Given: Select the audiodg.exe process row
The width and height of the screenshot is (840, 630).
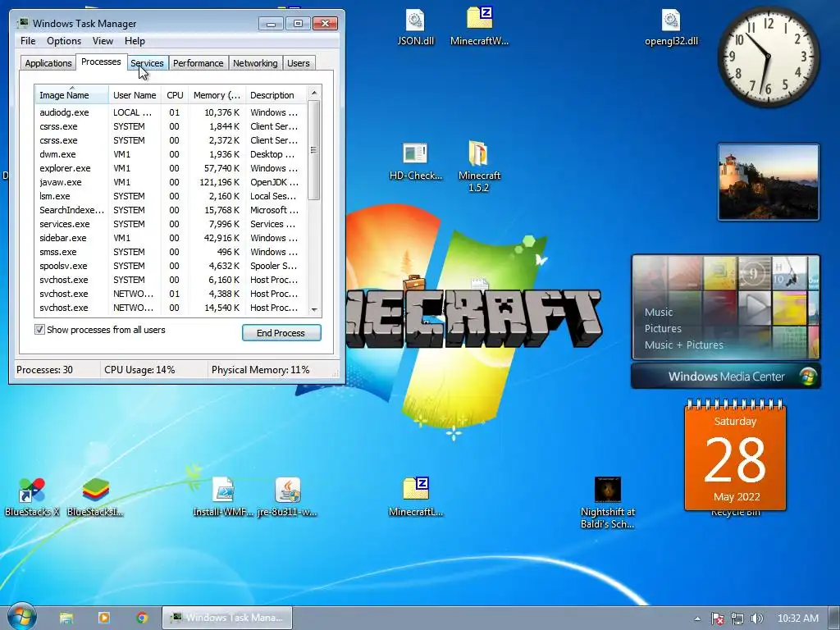Looking at the screenshot, I should click(171, 112).
